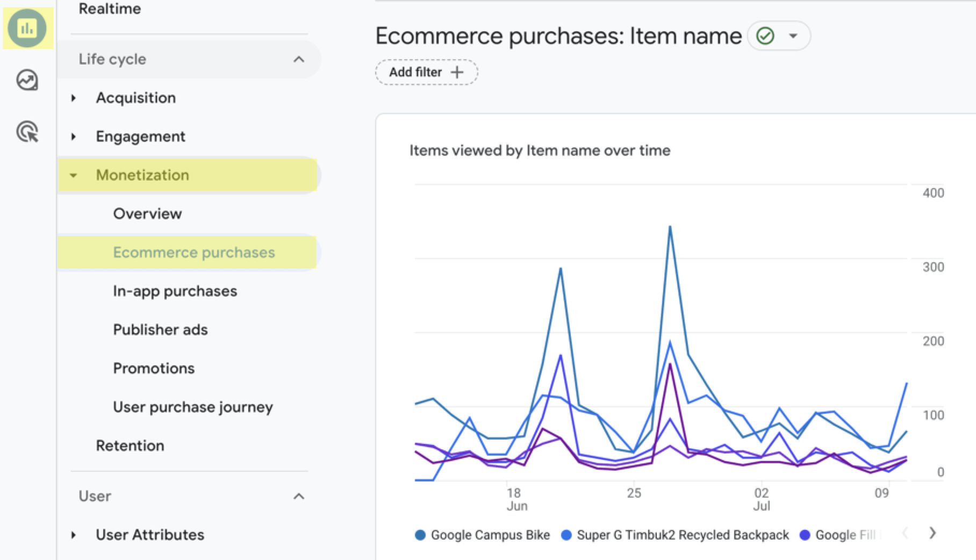Image resolution: width=976 pixels, height=560 pixels.
Task: Toggle Super G Timbuk2 Recycled Backpack legend dot
Action: pyautogui.click(x=566, y=535)
